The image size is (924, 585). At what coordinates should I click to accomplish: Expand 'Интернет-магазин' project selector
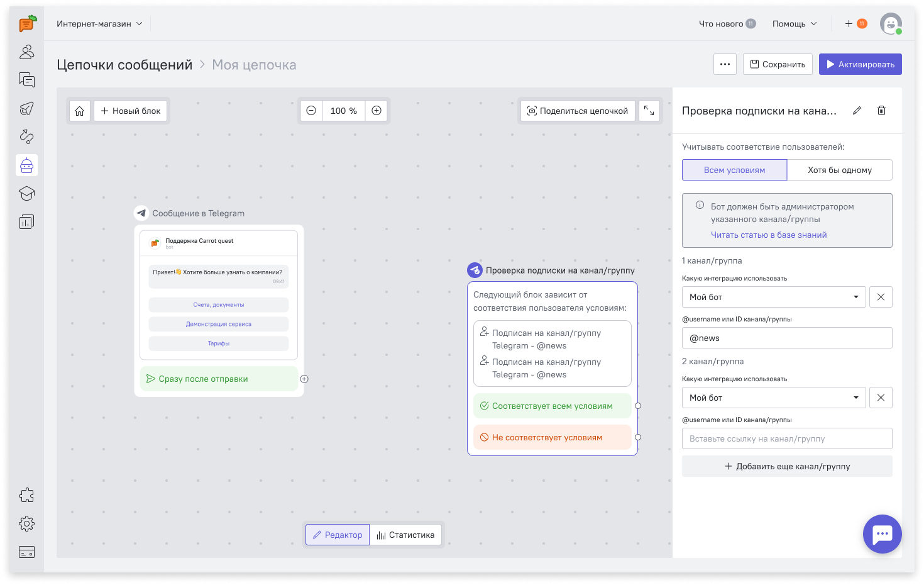pyautogui.click(x=99, y=24)
